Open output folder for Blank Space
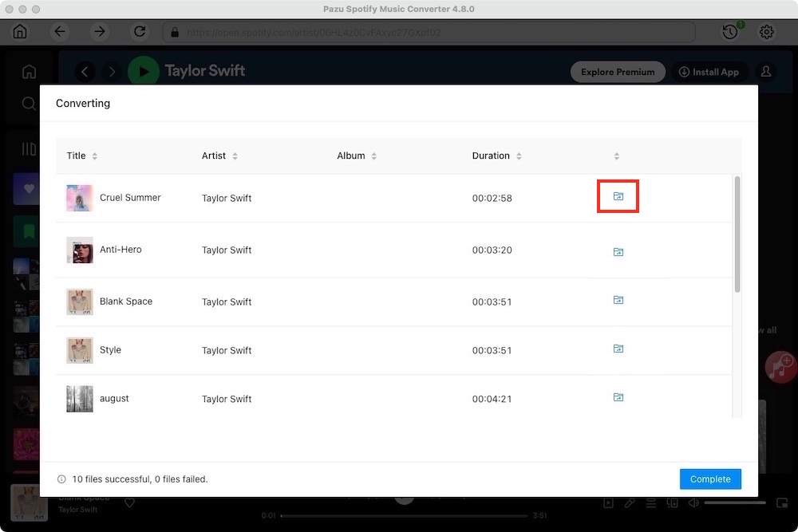This screenshot has width=798, height=532. click(x=618, y=300)
